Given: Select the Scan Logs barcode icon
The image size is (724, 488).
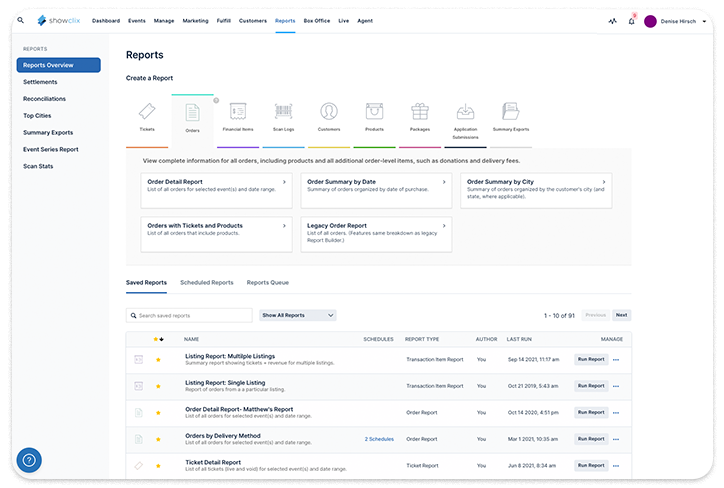Looking at the screenshot, I should click(x=284, y=111).
